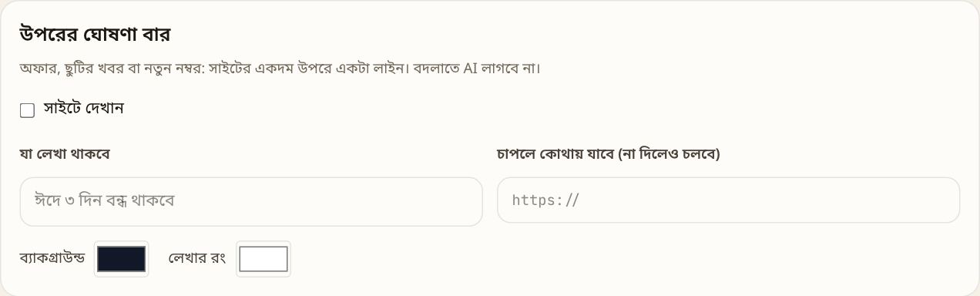Open the dark ব্যাকগ্রাউন্ড color picker
980x296 pixels.
coord(121,259)
